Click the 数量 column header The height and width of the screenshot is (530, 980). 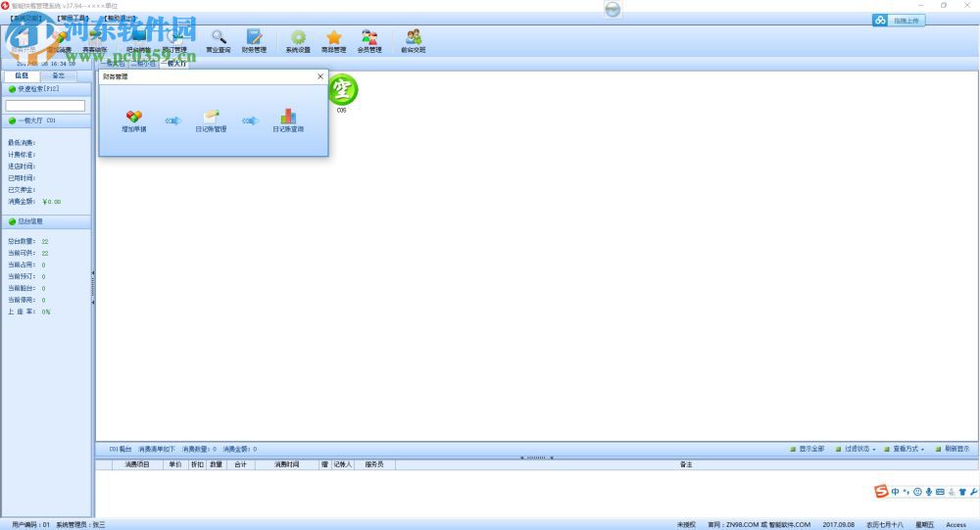tap(217, 464)
